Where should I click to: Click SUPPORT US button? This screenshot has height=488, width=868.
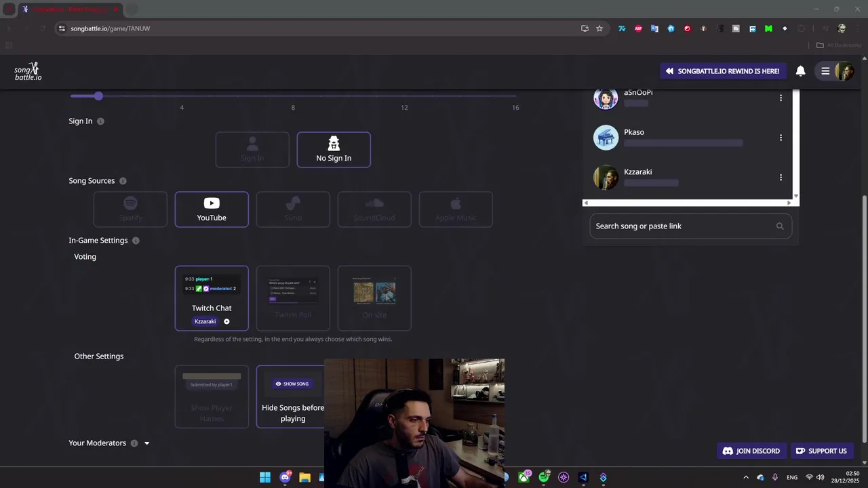[821, 451]
